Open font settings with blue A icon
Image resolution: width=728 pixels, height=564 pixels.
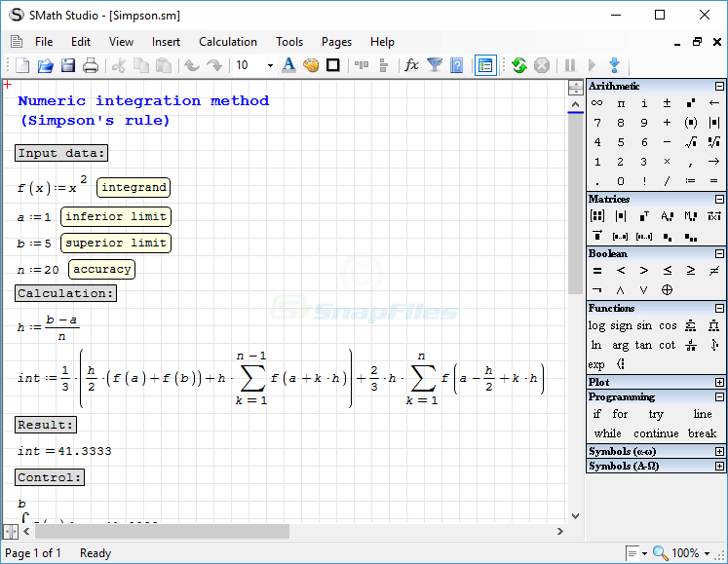pyautogui.click(x=288, y=65)
